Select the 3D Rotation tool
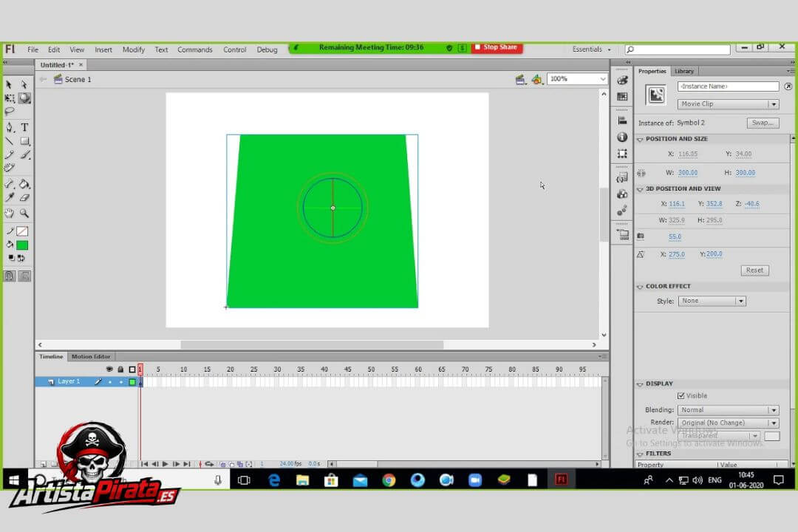This screenshot has height=532, width=798. [24, 98]
